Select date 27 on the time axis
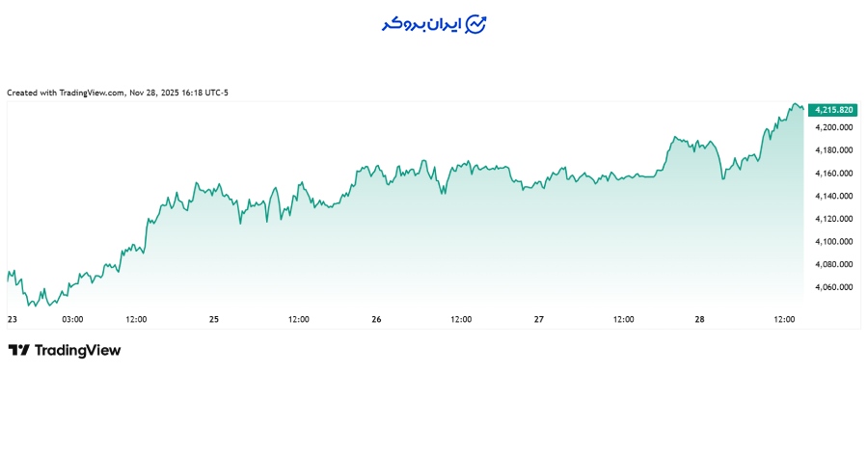Image resolution: width=868 pixels, height=454 pixels. pos(539,319)
